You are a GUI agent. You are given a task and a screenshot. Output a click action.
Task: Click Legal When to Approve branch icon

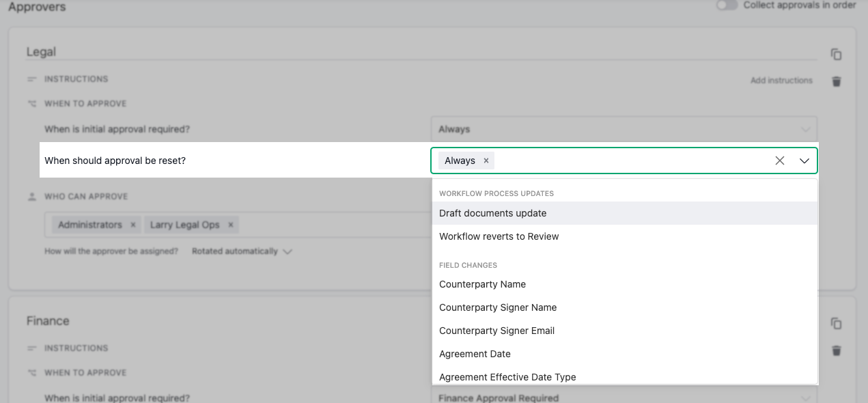coord(31,104)
